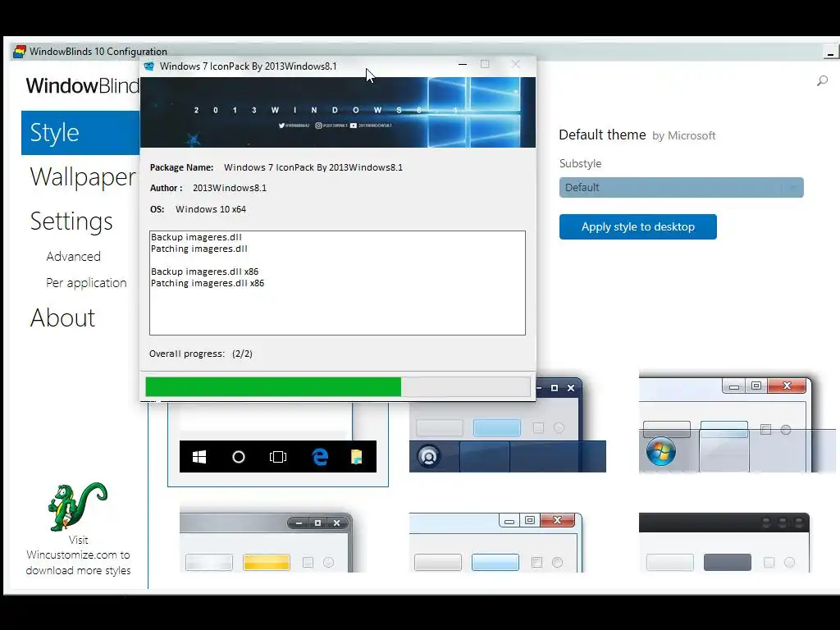Click Apply style to desktop button
The width and height of the screenshot is (840, 630).
pos(638,226)
